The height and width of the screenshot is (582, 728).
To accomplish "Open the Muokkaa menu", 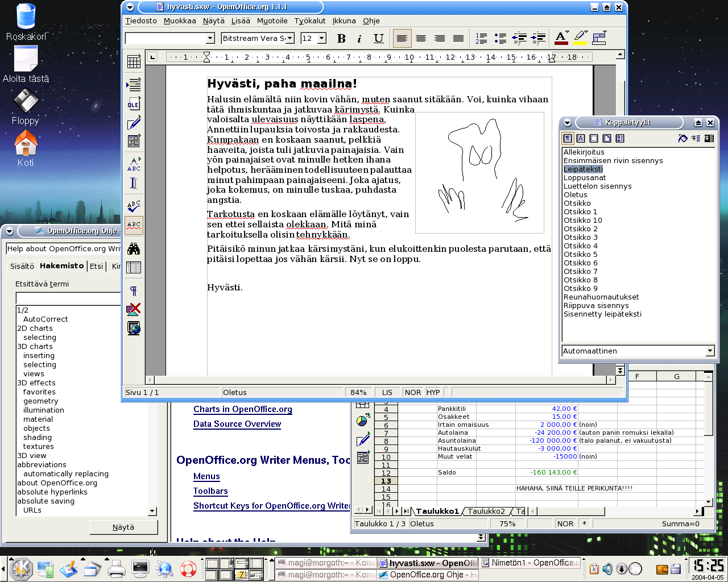I will click(x=180, y=21).
